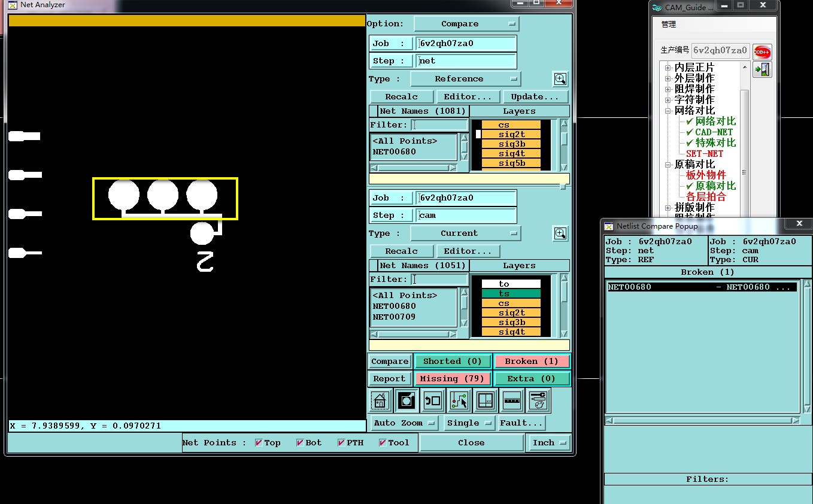Image resolution: width=813 pixels, height=504 pixels.
Task: Click the current Filter input field
Action: [x=439, y=280]
